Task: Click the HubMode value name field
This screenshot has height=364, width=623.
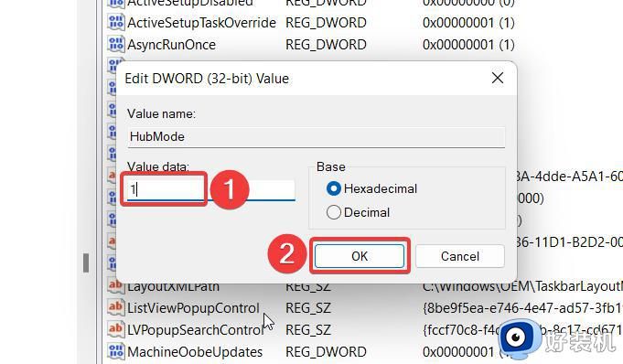Action: pos(317,137)
